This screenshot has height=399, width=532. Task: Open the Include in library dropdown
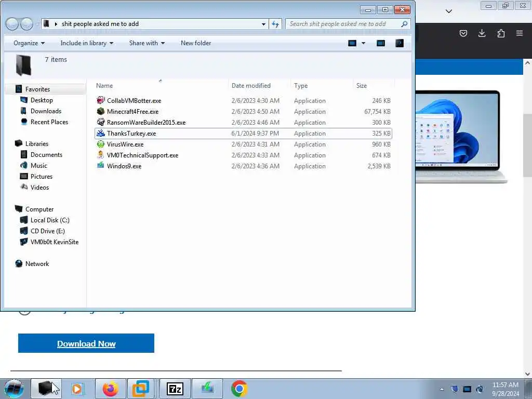click(x=87, y=43)
